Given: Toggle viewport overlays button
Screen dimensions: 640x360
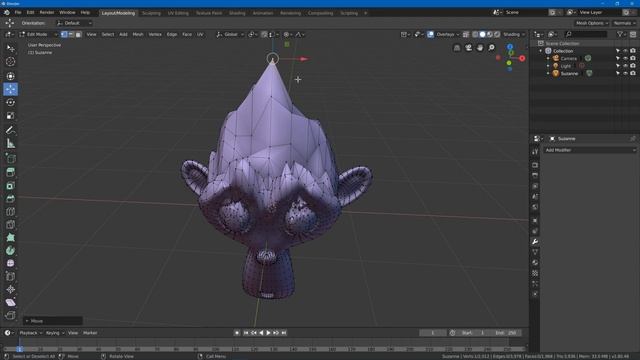Looking at the screenshot, I should point(431,34).
